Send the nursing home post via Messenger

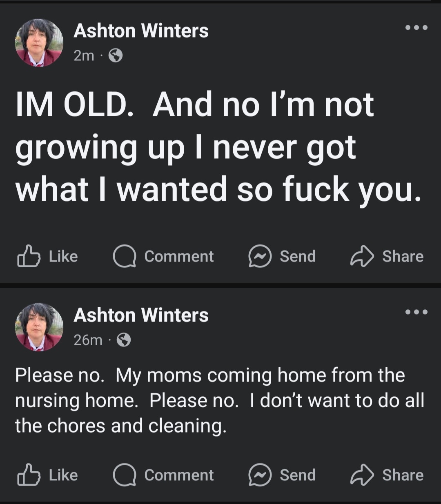click(x=282, y=475)
